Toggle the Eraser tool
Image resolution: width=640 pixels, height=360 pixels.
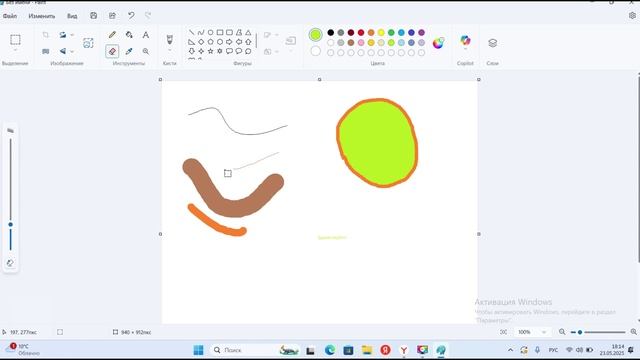tap(112, 51)
